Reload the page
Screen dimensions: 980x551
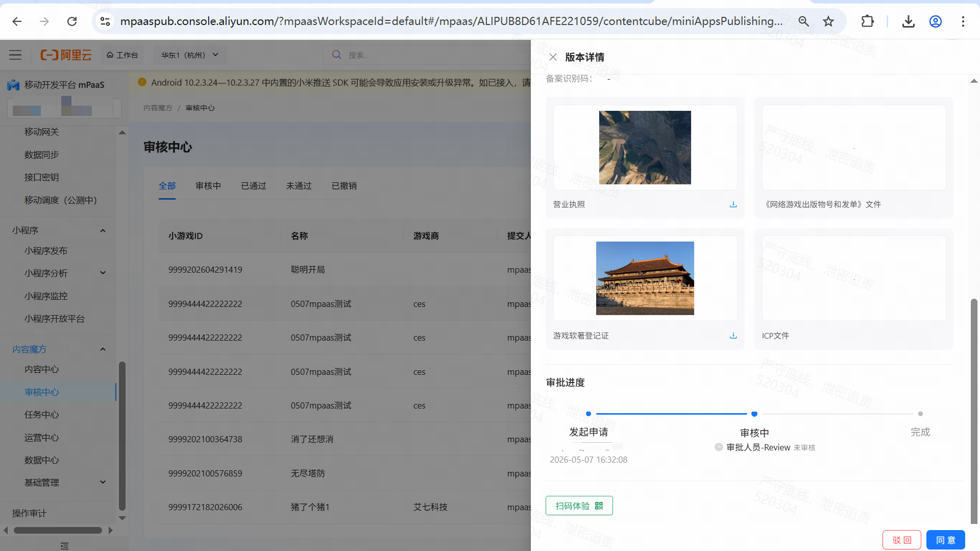point(72,21)
